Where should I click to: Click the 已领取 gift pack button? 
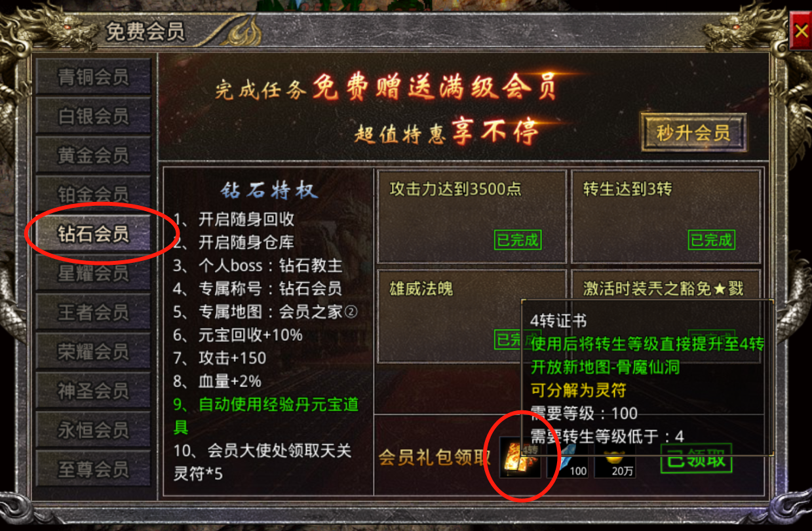coord(696,458)
